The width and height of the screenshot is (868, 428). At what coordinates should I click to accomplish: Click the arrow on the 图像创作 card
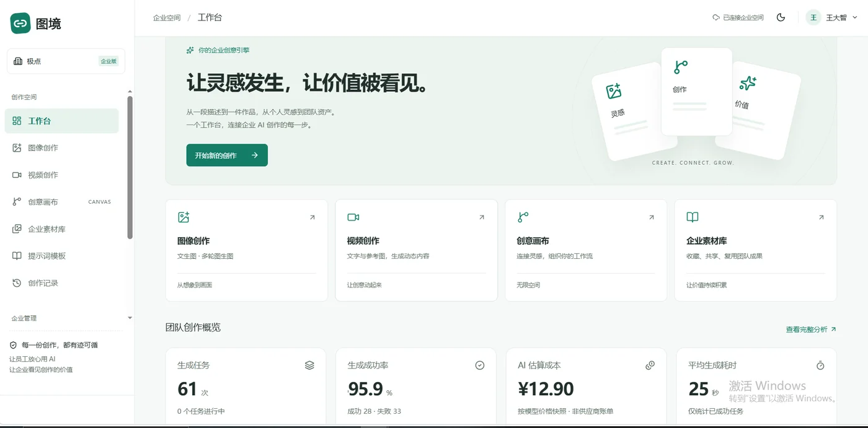coord(312,217)
